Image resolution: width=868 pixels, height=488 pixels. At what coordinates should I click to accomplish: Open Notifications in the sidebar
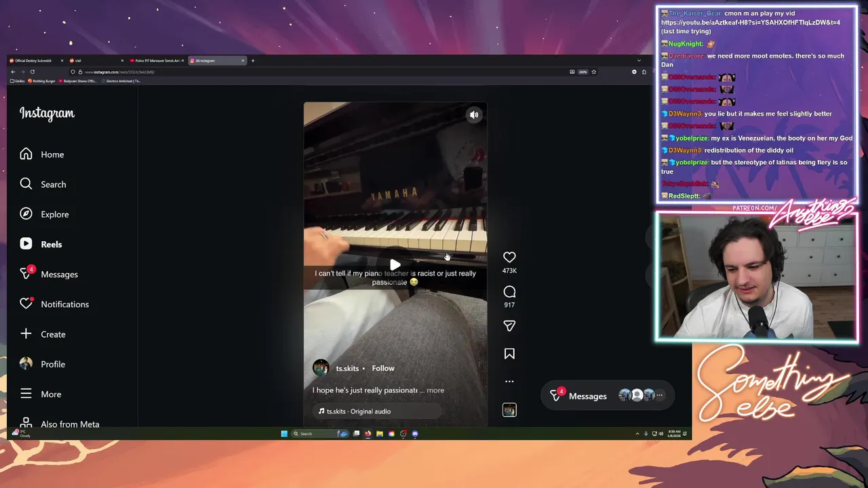pos(54,304)
